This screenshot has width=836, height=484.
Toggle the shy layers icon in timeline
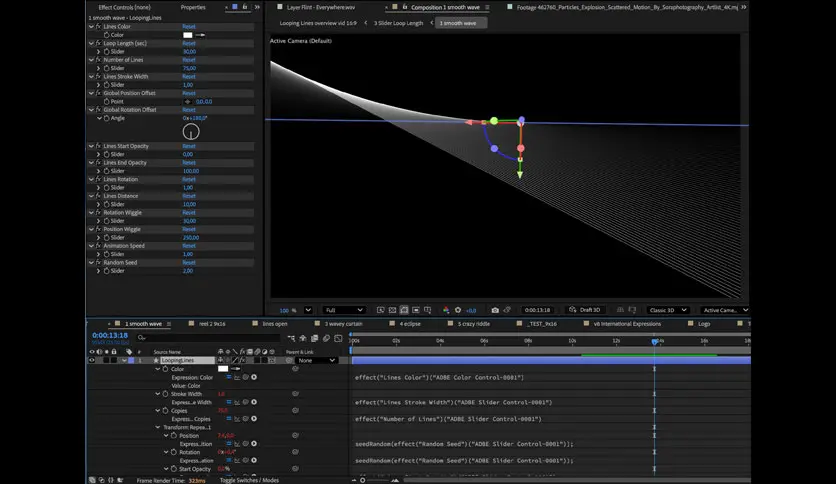(303, 338)
